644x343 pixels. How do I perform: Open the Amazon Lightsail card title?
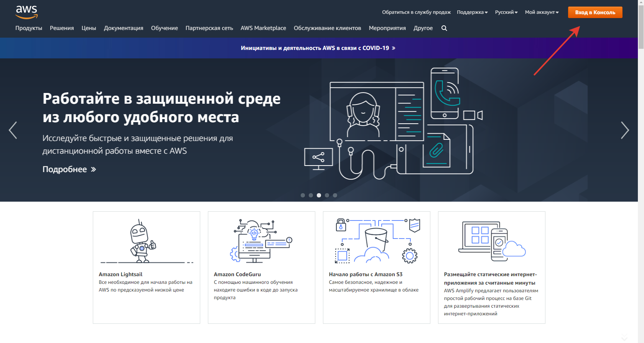(120, 274)
